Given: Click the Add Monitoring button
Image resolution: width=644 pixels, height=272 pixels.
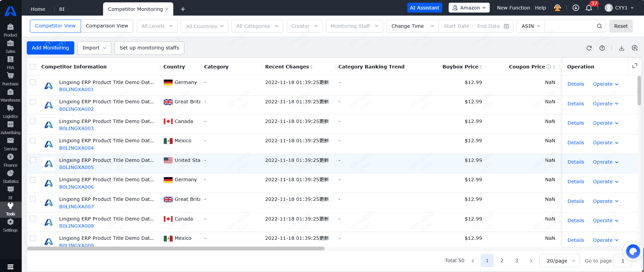Looking at the screenshot, I should click(x=51, y=48).
